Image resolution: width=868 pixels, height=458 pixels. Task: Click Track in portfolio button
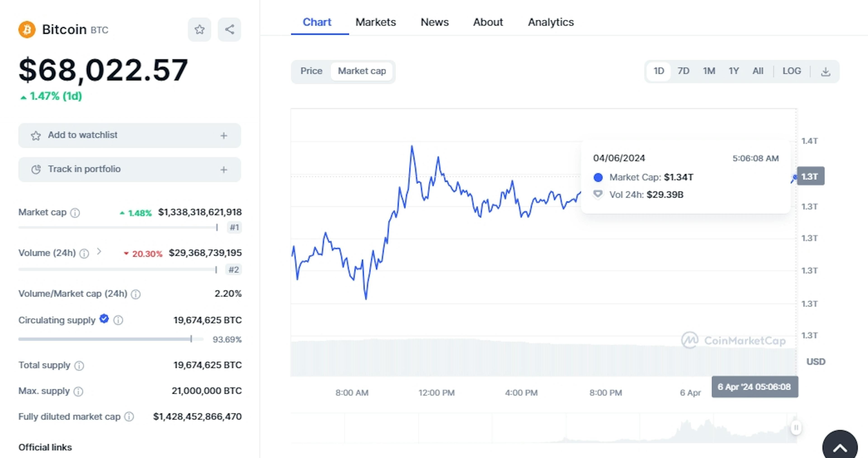click(129, 169)
